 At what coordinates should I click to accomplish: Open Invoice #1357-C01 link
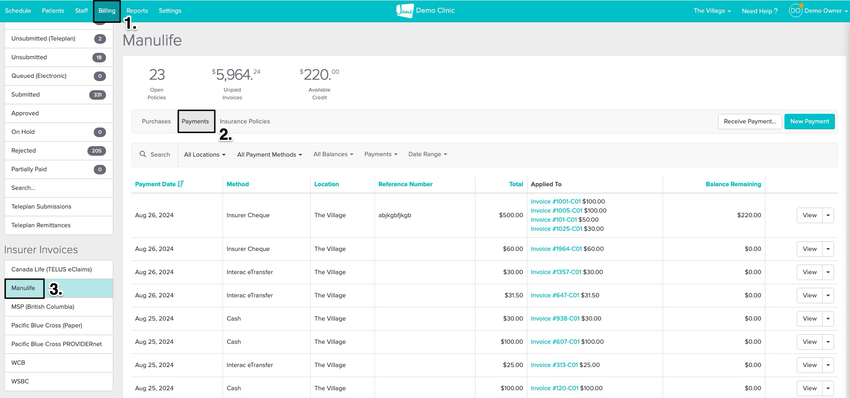[x=556, y=272]
